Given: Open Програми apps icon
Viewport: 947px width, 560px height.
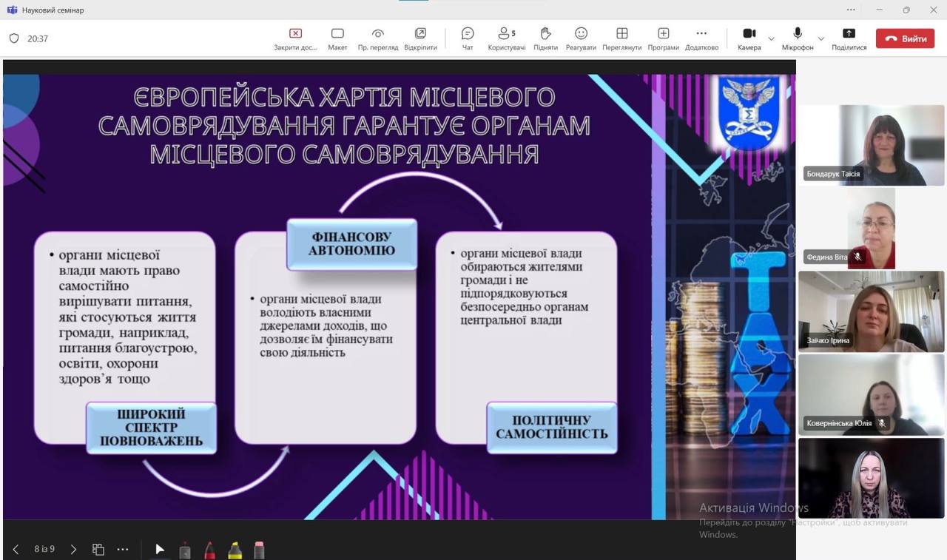Looking at the screenshot, I should point(663,38).
